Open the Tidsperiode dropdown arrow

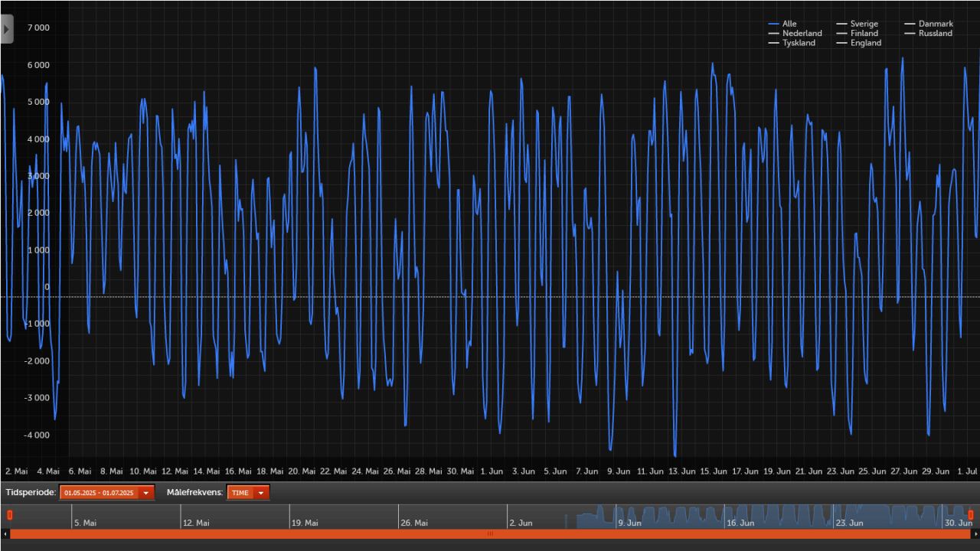[145, 492]
